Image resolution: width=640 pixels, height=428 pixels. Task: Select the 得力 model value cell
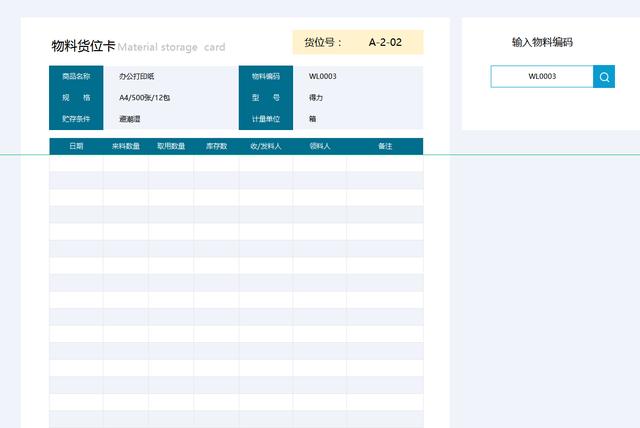[316, 98]
